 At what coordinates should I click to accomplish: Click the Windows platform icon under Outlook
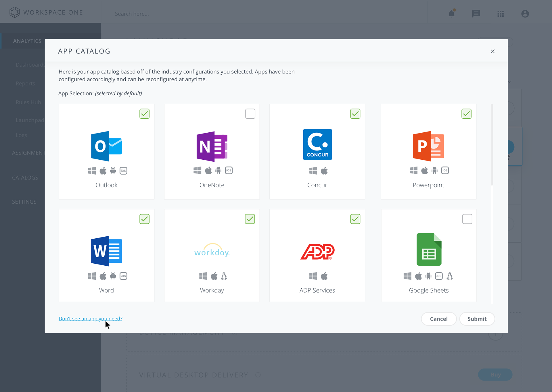pyautogui.click(x=92, y=171)
